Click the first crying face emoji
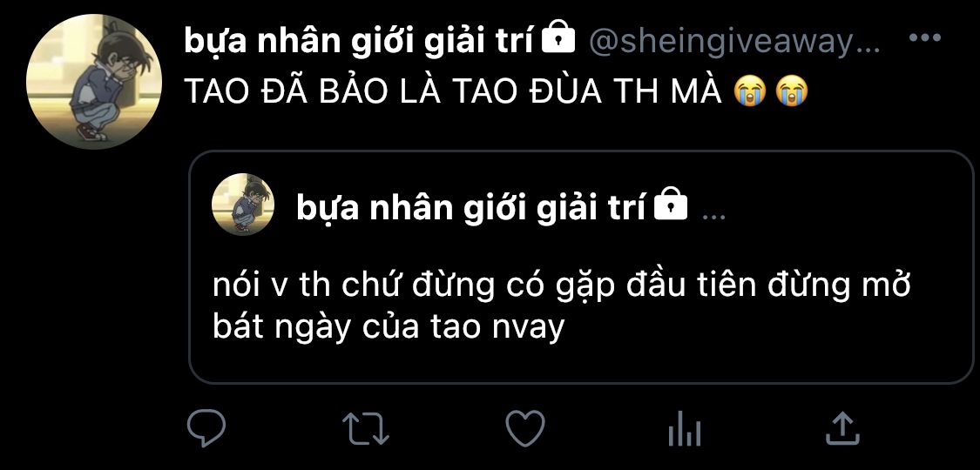 click(x=750, y=91)
